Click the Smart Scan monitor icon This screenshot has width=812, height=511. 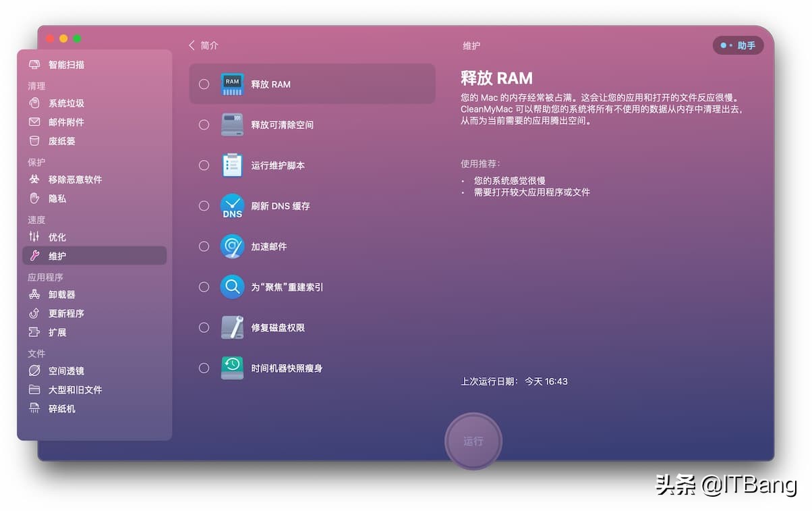(x=34, y=65)
